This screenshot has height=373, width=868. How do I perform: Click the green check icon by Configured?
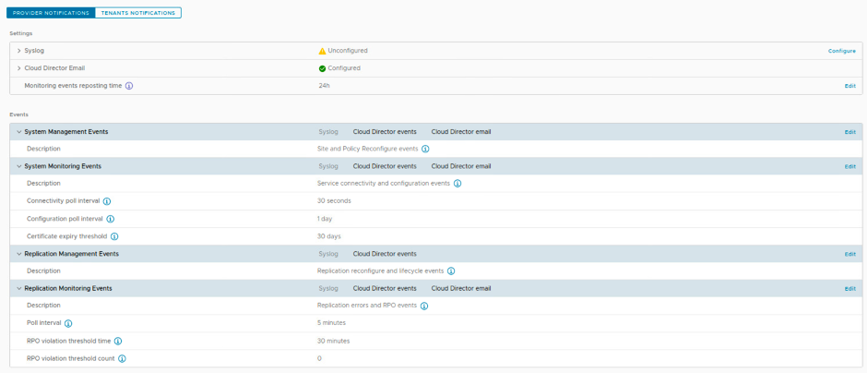(x=322, y=68)
